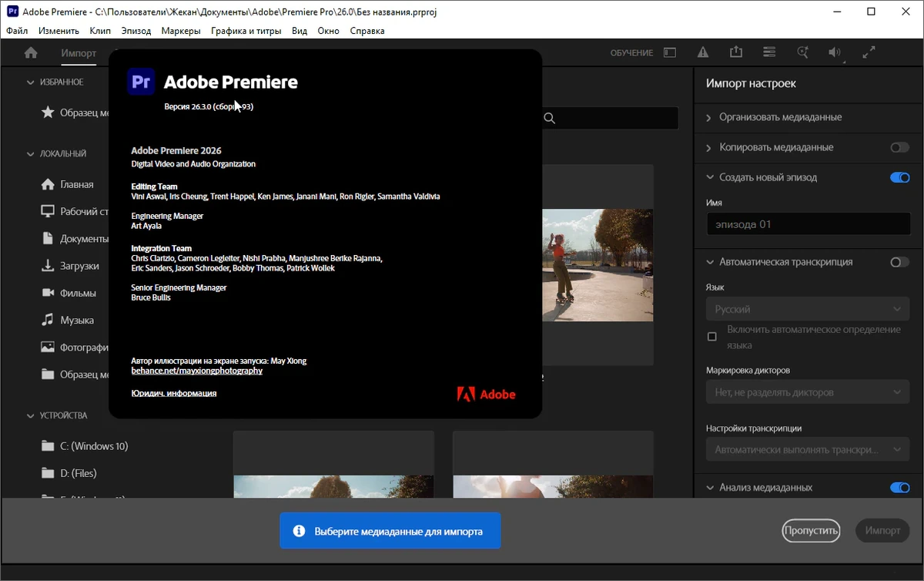Disable the Создать новый эпизод switch
Viewport: 924px width, 581px height.
(899, 177)
